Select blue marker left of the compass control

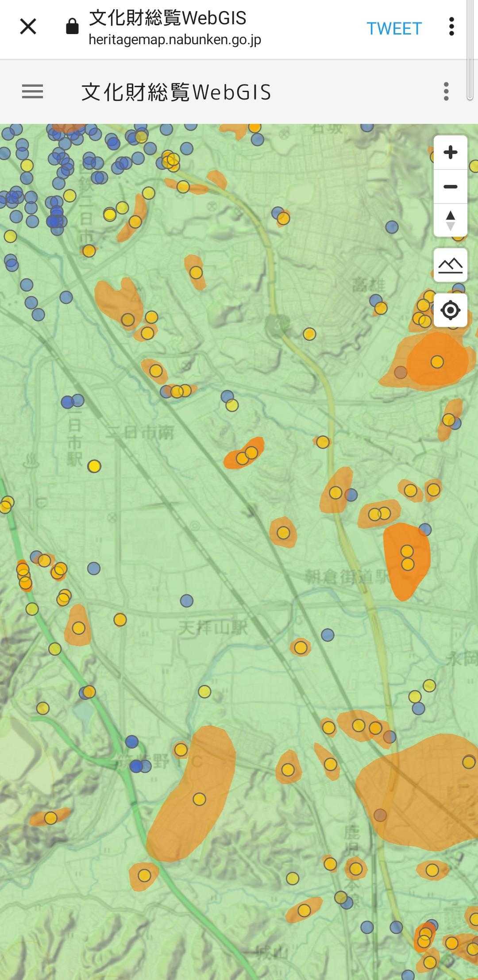tap(392, 227)
